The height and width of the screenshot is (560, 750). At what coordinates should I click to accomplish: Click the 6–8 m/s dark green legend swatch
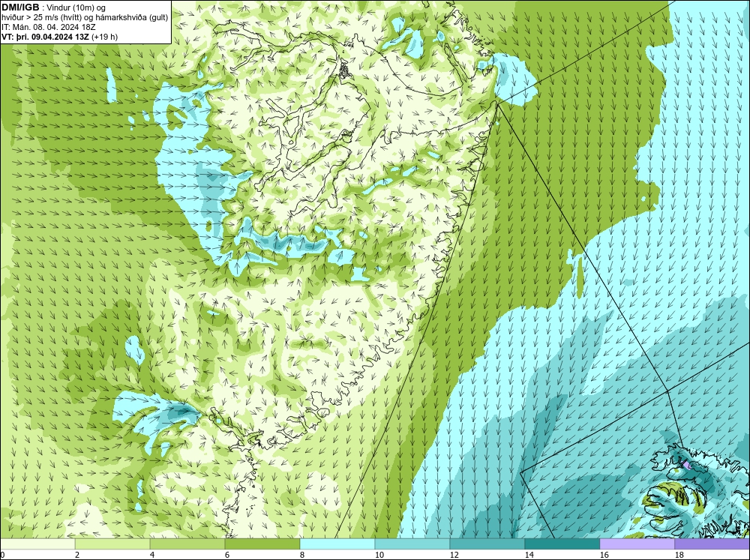262,544
